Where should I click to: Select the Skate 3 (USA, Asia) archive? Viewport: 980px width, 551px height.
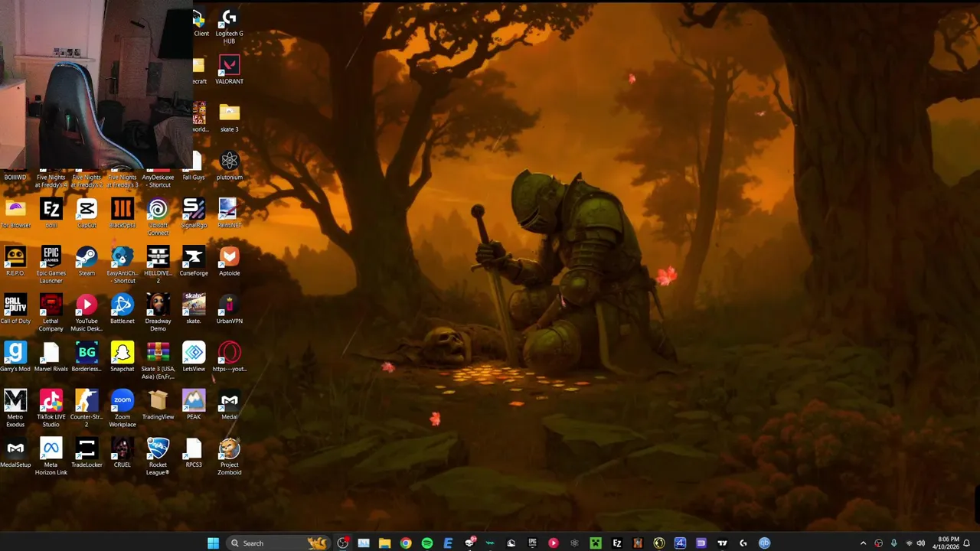tap(158, 360)
